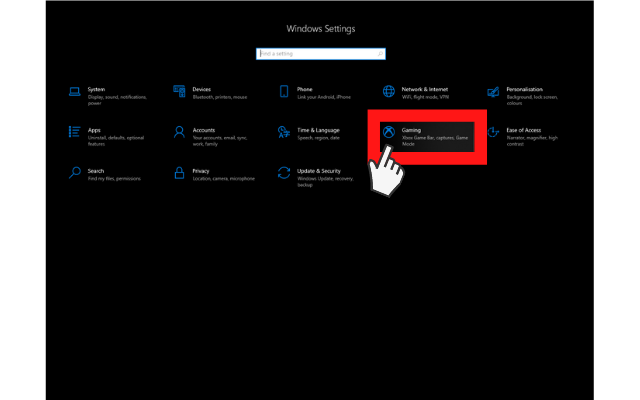Screen dimensions: 640x400
Task: Click the magnifier inside the search box
Action: pyautogui.click(x=380, y=53)
